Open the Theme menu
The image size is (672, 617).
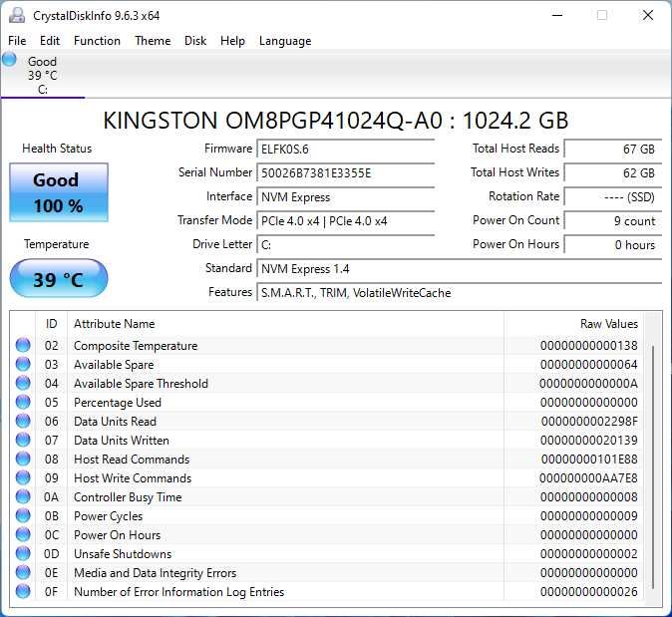pyautogui.click(x=153, y=41)
